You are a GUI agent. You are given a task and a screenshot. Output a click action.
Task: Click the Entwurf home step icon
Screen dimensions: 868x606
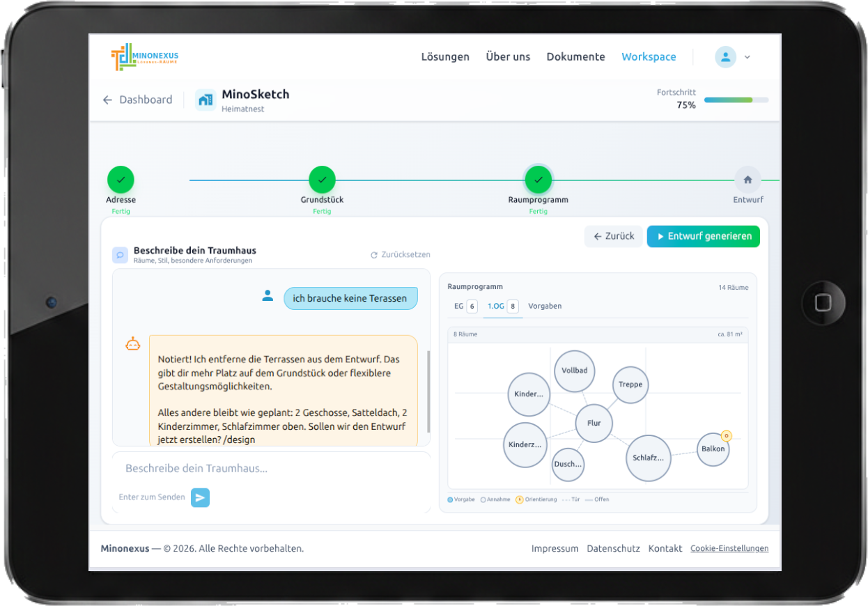747,180
